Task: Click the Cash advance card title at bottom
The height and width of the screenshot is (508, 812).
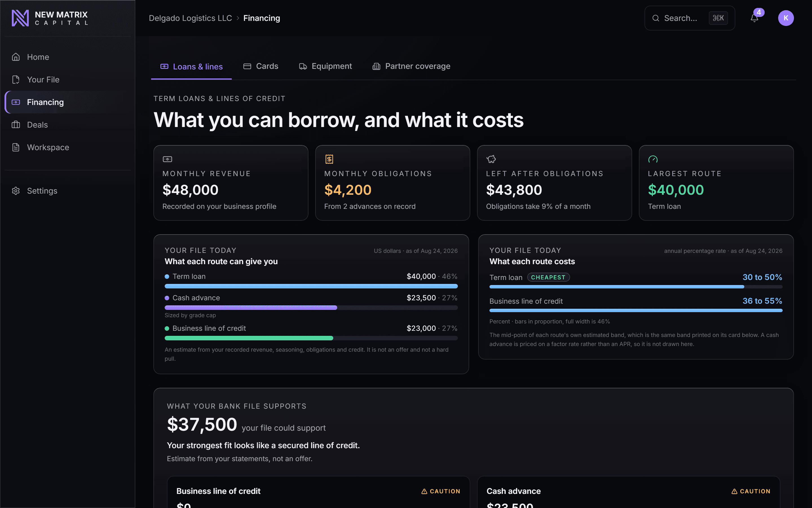Action: pyautogui.click(x=513, y=491)
